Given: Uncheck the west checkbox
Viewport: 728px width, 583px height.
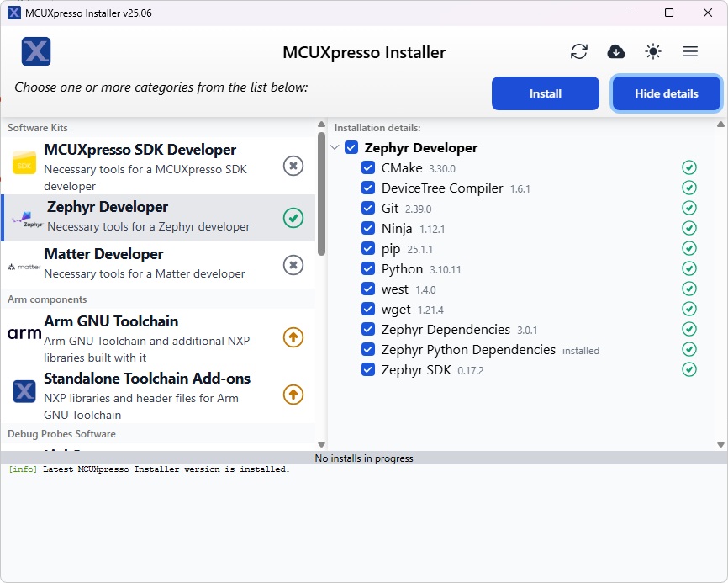Looking at the screenshot, I should 368,289.
